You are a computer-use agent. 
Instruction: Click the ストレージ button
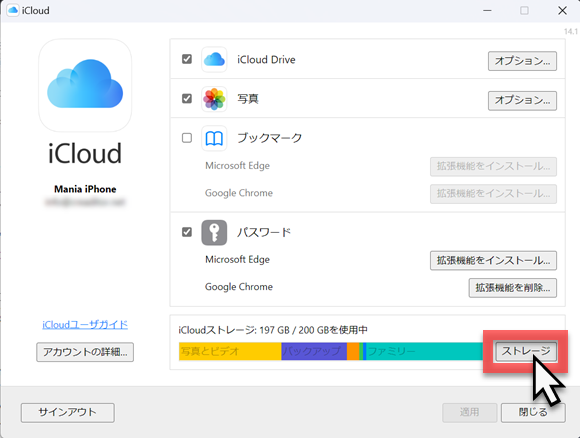click(x=526, y=351)
